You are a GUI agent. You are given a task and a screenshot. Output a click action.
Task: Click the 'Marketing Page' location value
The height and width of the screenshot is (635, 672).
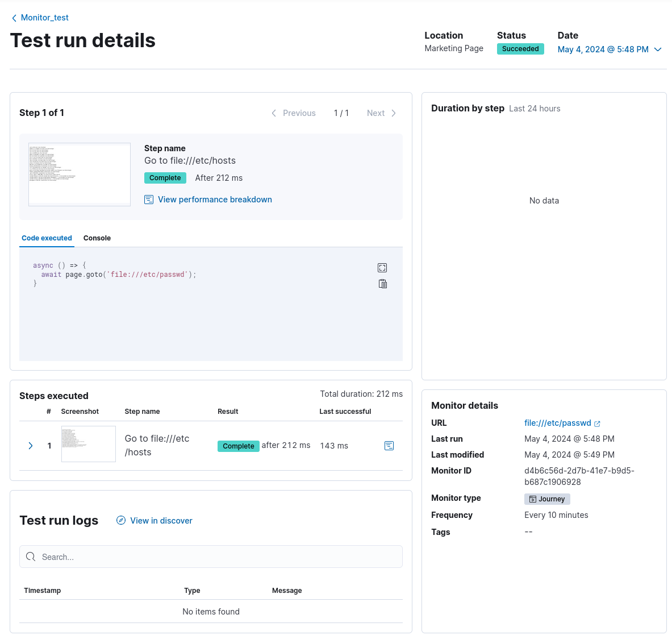click(454, 48)
